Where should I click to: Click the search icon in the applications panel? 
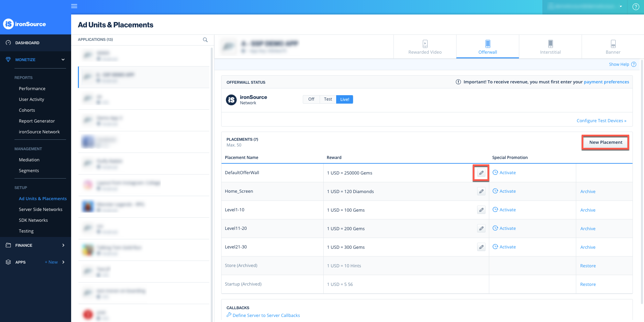pos(205,39)
